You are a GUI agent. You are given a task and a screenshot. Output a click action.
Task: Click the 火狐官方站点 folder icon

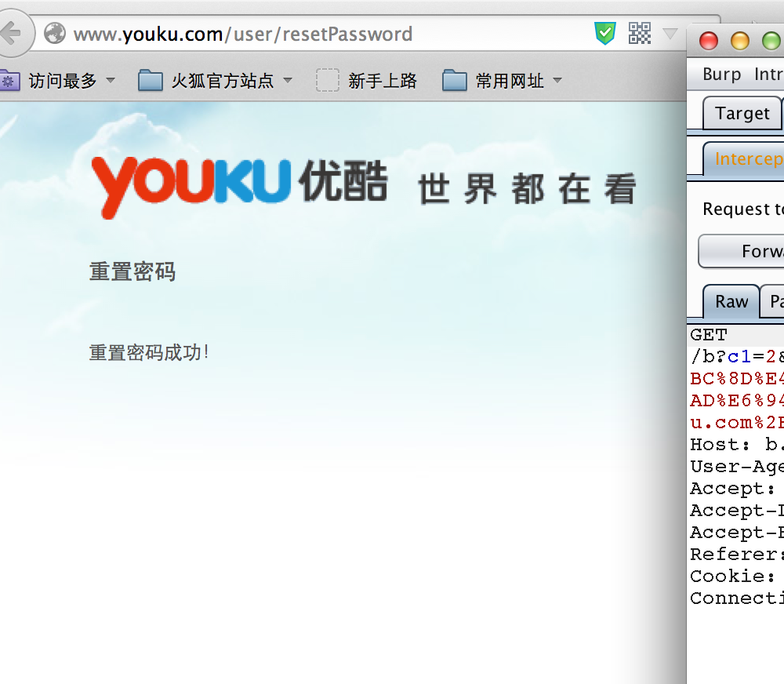tap(151, 81)
